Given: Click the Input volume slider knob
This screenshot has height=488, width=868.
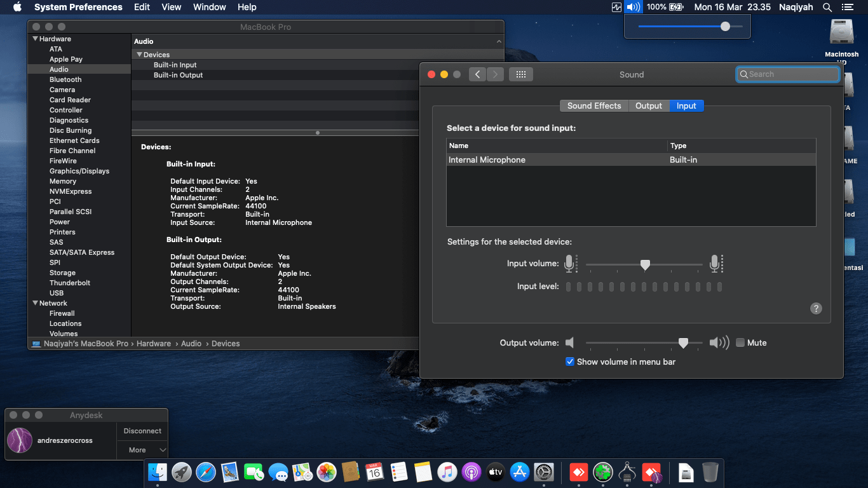Looking at the screenshot, I should coord(645,265).
